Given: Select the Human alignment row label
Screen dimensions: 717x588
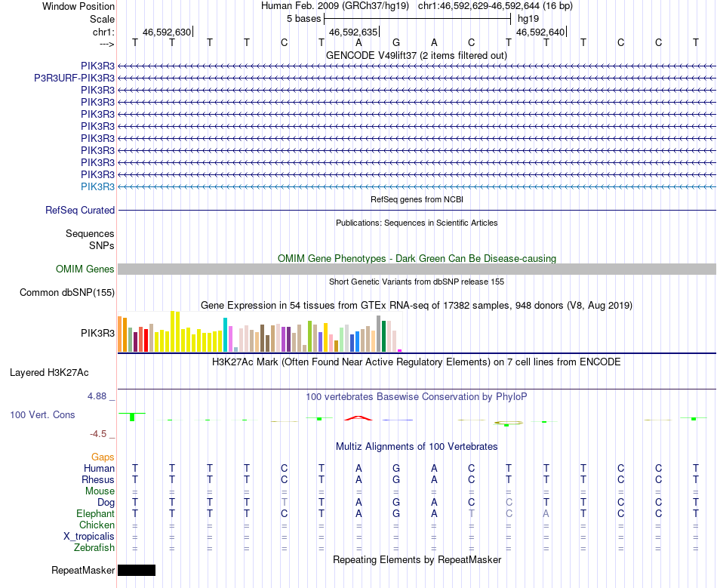Looking at the screenshot, I should coord(99,468).
